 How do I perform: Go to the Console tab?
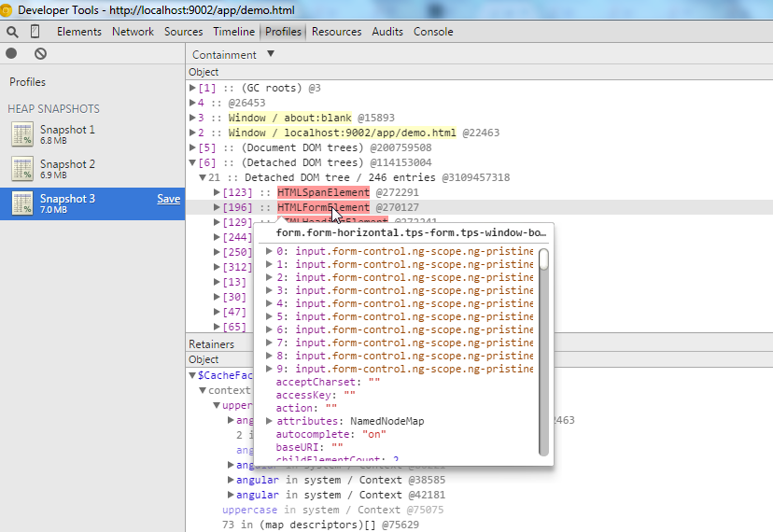pos(433,32)
